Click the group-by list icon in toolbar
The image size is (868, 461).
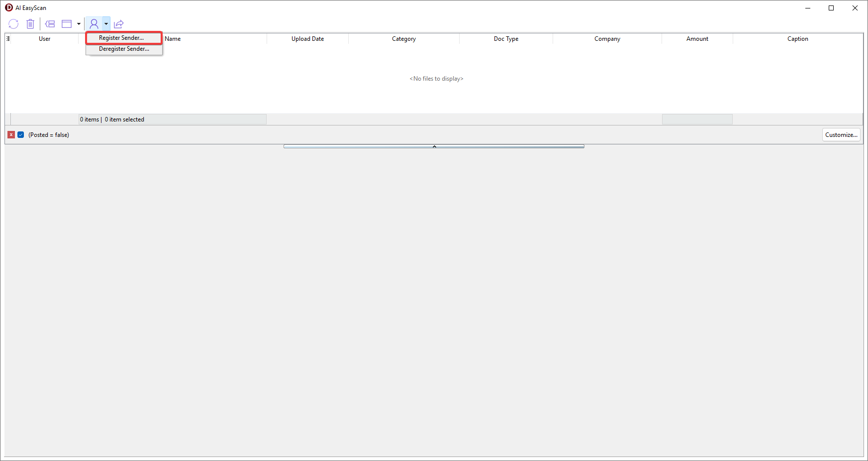pyautogui.click(x=50, y=24)
